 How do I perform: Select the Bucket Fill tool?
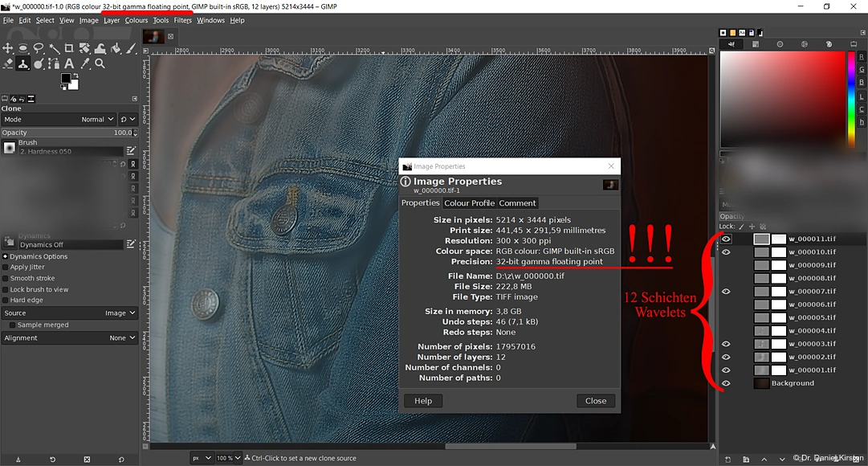116,49
